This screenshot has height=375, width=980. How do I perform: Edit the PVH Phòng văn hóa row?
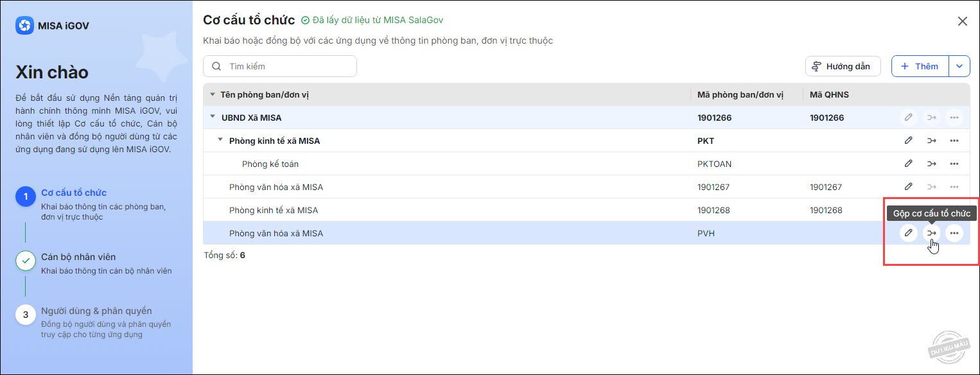point(908,233)
